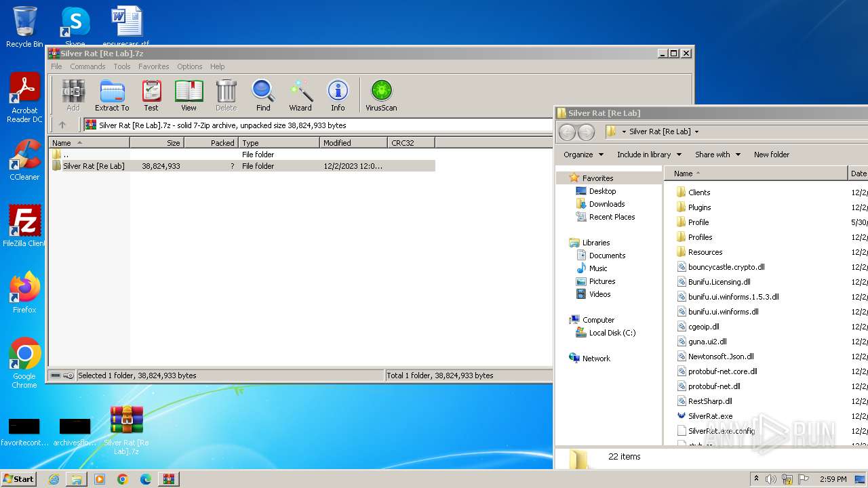Sort by the CRC32 column
The width and height of the screenshot is (868, 488).
point(411,143)
